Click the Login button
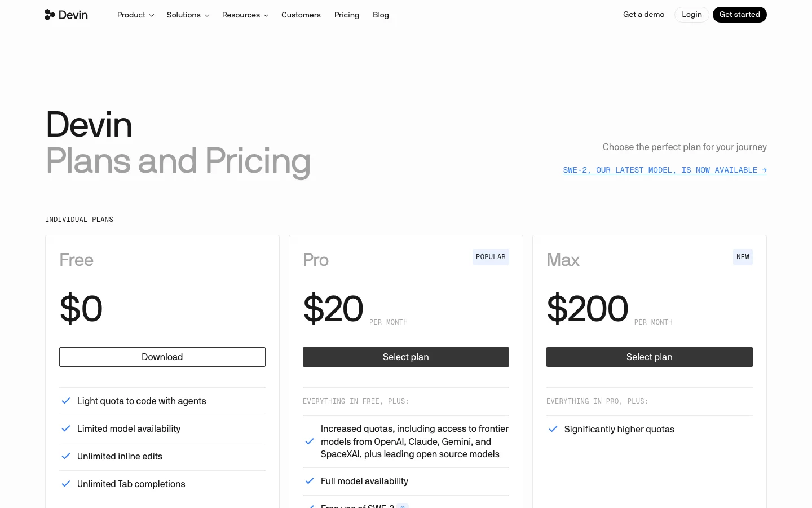812x508 pixels. click(x=692, y=15)
